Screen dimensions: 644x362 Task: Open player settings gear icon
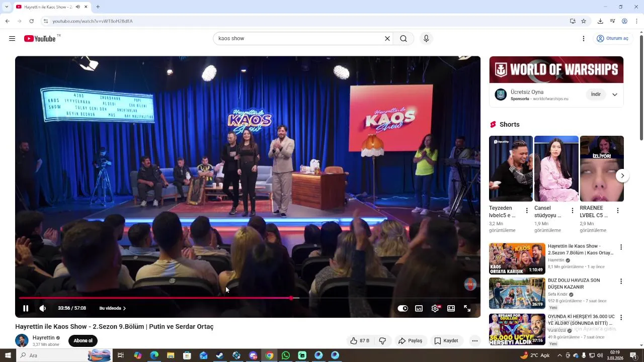[x=435, y=308]
